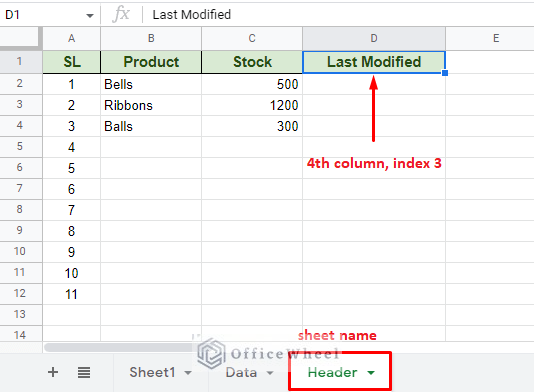The width and height of the screenshot is (534, 392).
Task: Click the Bells cell
Action: click(151, 84)
